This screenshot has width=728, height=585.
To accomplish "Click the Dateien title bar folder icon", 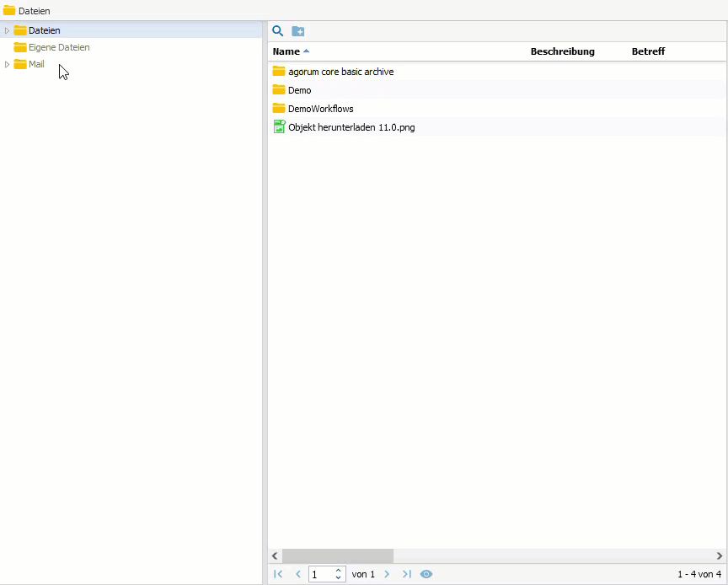I will coord(9,10).
